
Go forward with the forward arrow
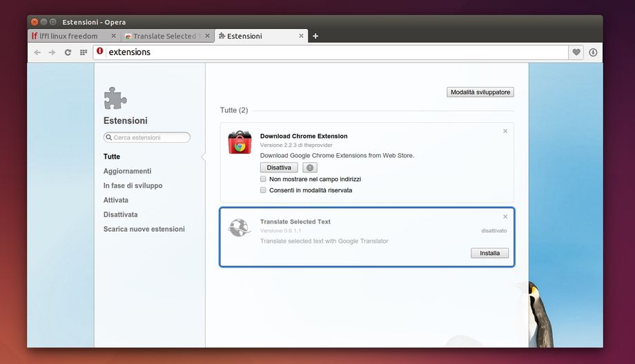tap(52, 52)
